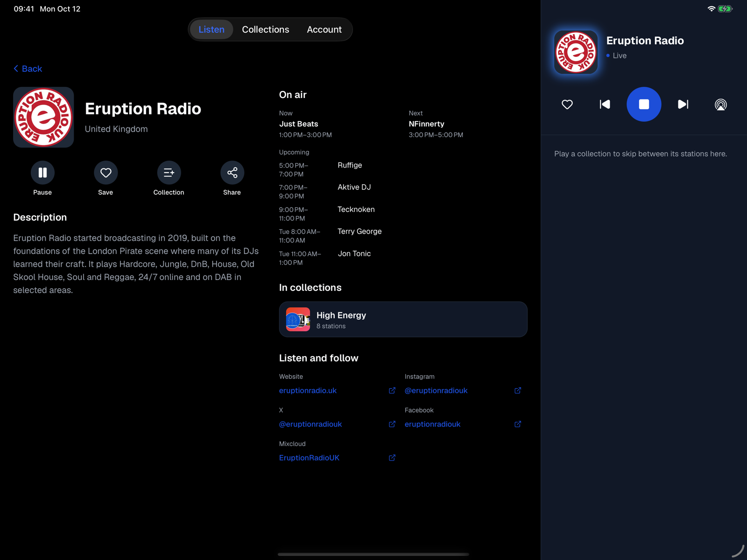Open AirPlay output options
The width and height of the screenshot is (747, 560).
tap(721, 105)
